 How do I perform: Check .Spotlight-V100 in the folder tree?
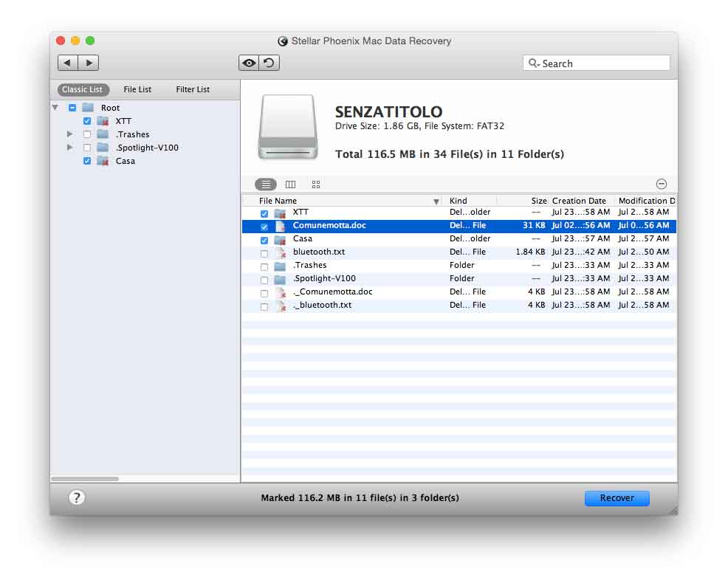point(87,148)
